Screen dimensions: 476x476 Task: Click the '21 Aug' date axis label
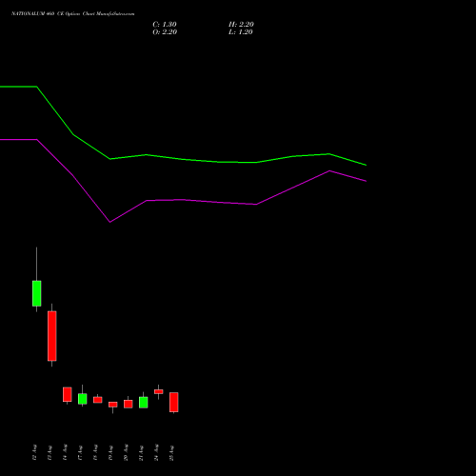141,452
